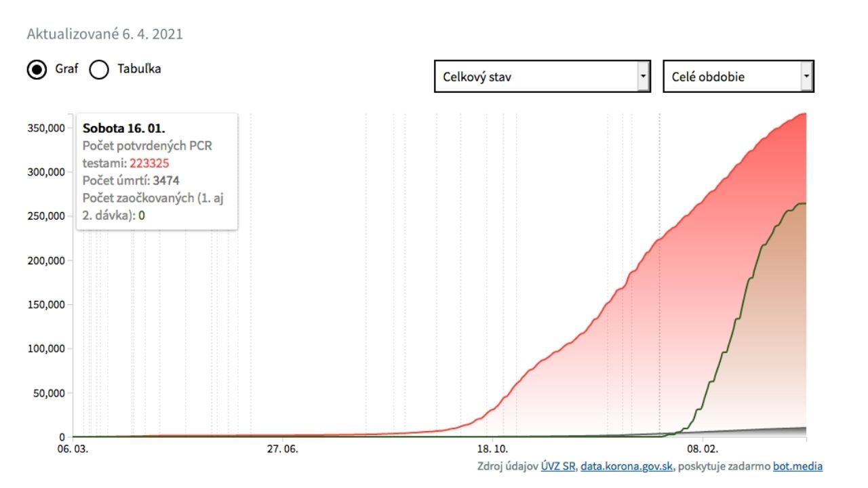The height and width of the screenshot is (488, 868).
Task: Click the Aktualizované 6. 4. 2021 text
Action: point(104,34)
